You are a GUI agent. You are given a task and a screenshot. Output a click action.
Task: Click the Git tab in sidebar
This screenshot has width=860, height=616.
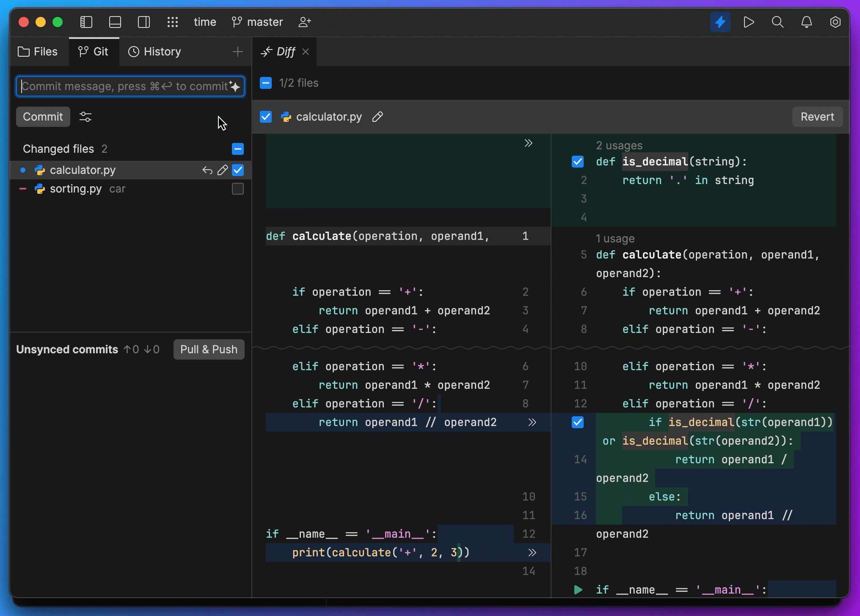[94, 51]
